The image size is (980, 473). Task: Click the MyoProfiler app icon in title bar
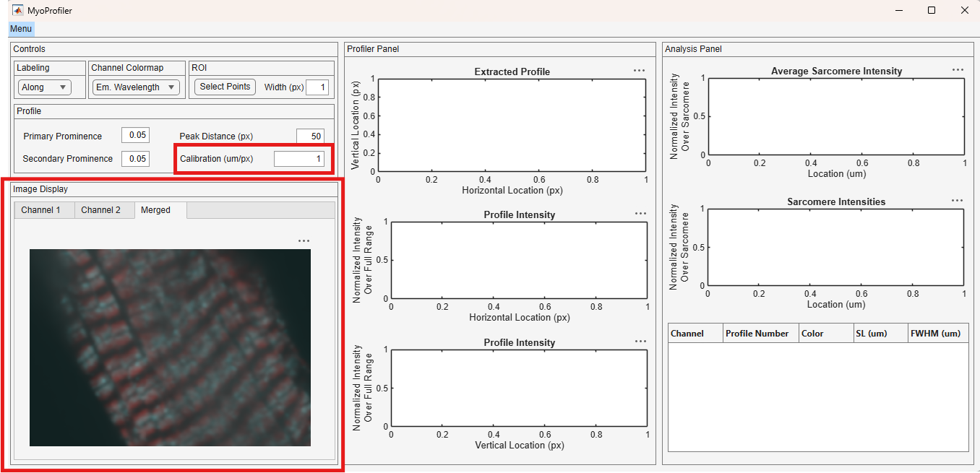(x=18, y=10)
